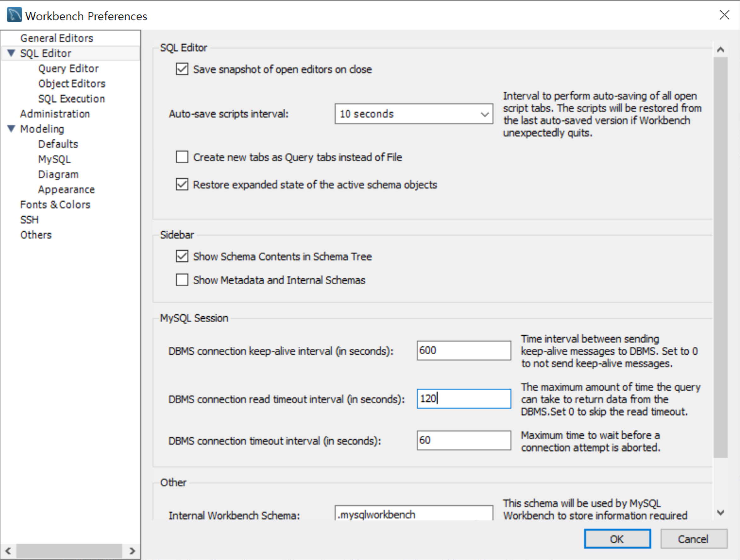This screenshot has height=560, width=740.
Task: Click the Cancel button
Action: [693, 539]
